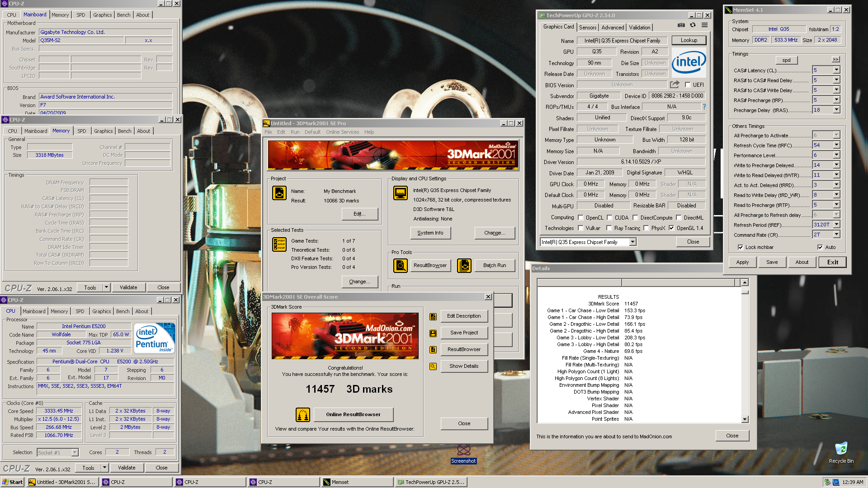Select the Screenshot desktop icon
Screen dimensions: 868x488
tap(464, 453)
